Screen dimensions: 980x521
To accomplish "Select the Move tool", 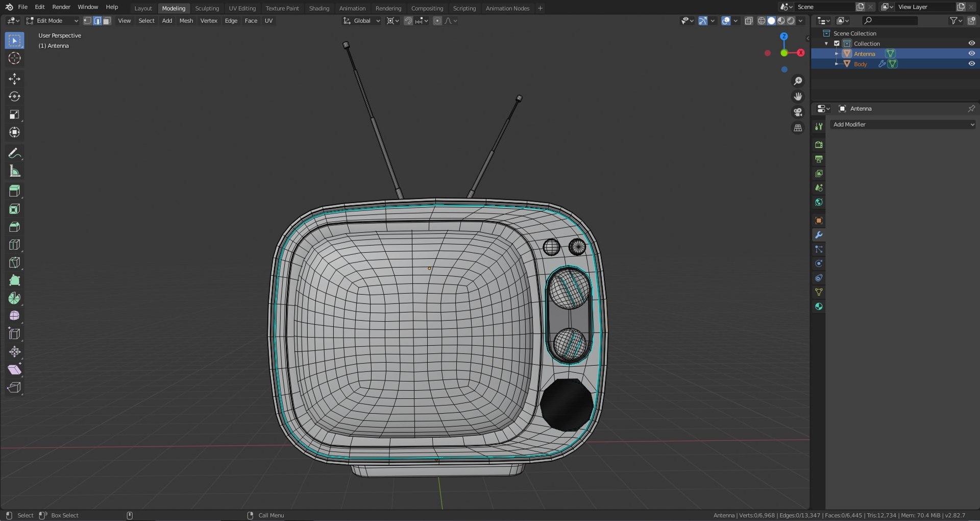I will click(14, 79).
